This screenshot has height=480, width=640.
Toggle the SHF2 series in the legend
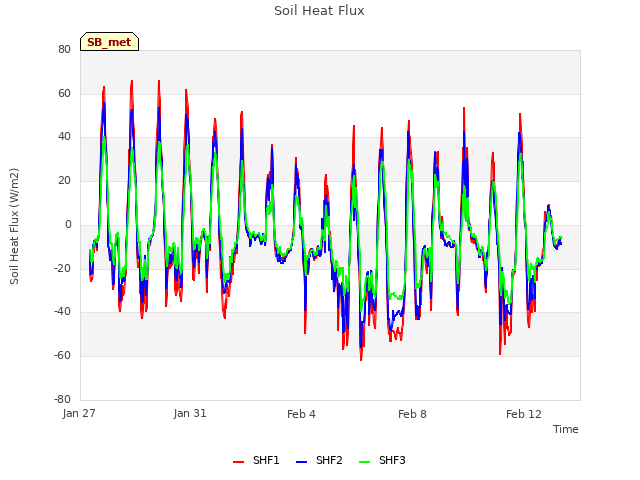point(319,460)
